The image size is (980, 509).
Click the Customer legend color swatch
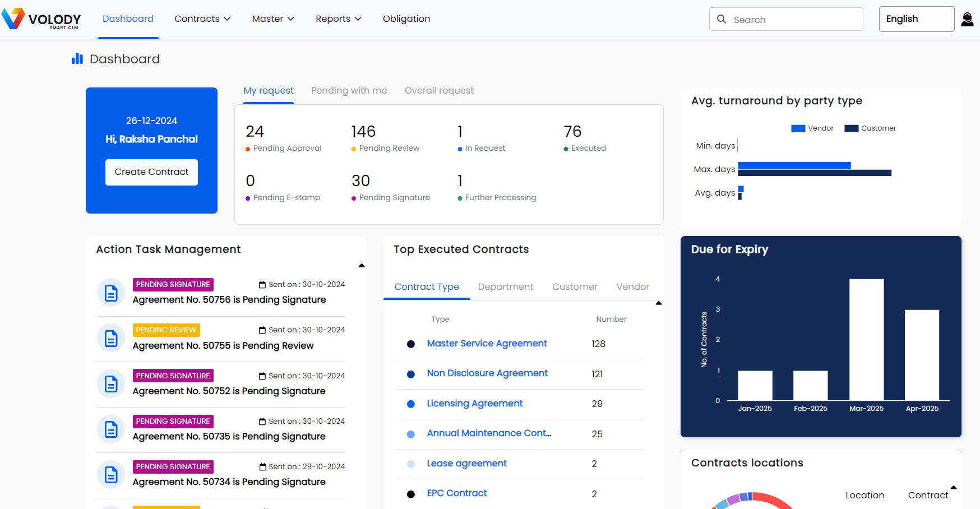[851, 128]
